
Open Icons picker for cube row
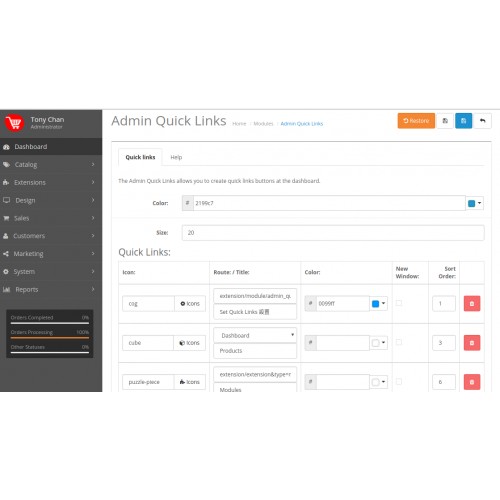coord(189,343)
